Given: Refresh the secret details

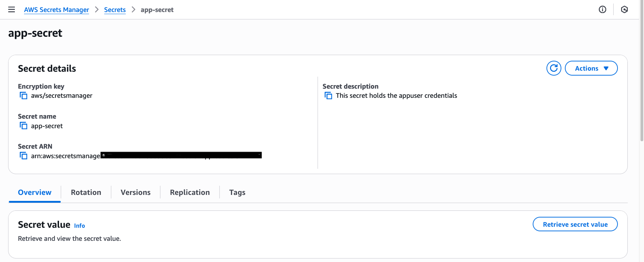Looking at the screenshot, I should tap(554, 68).
